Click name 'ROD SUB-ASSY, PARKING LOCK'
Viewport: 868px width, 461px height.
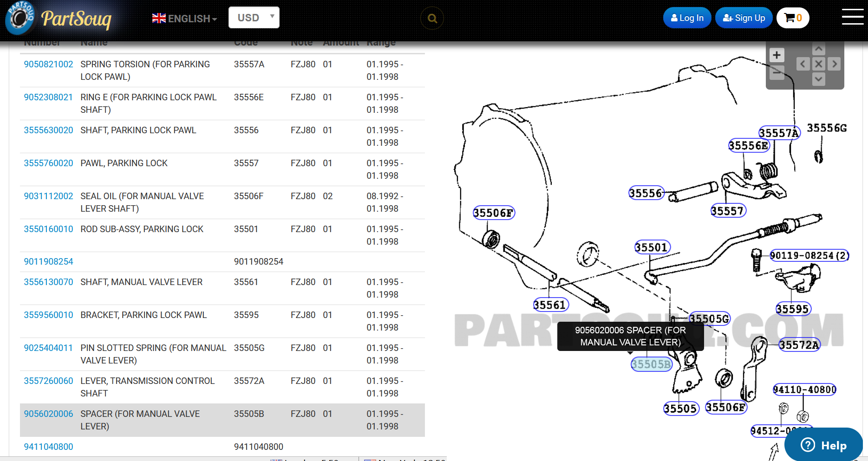click(142, 229)
